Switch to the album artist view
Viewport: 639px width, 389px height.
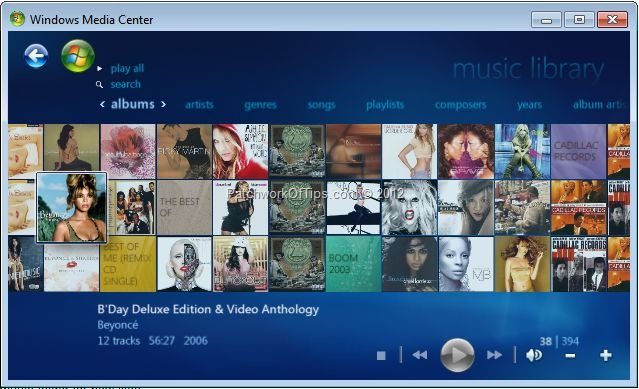pyautogui.click(x=599, y=105)
